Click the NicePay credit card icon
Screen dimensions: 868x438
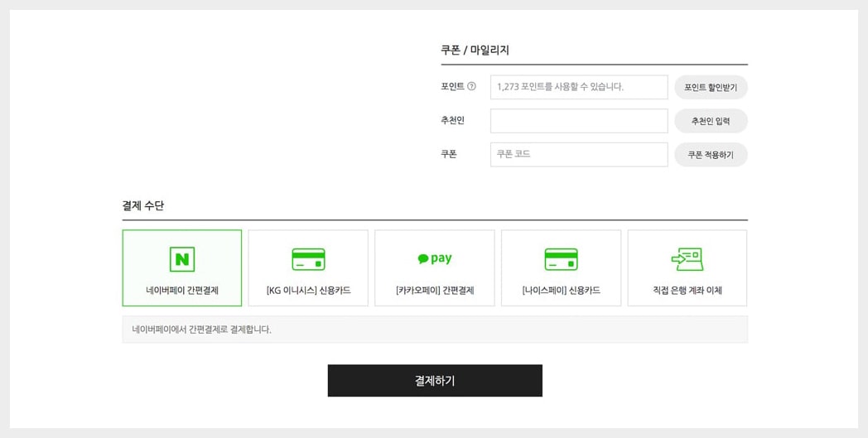coord(561,259)
